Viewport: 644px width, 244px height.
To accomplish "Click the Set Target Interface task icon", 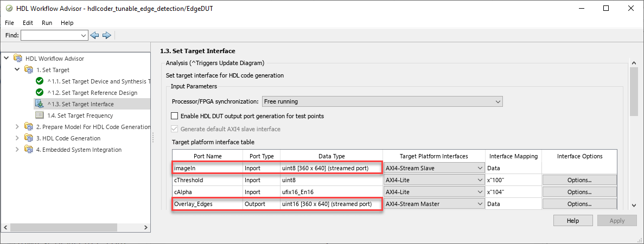I will tap(40, 104).
